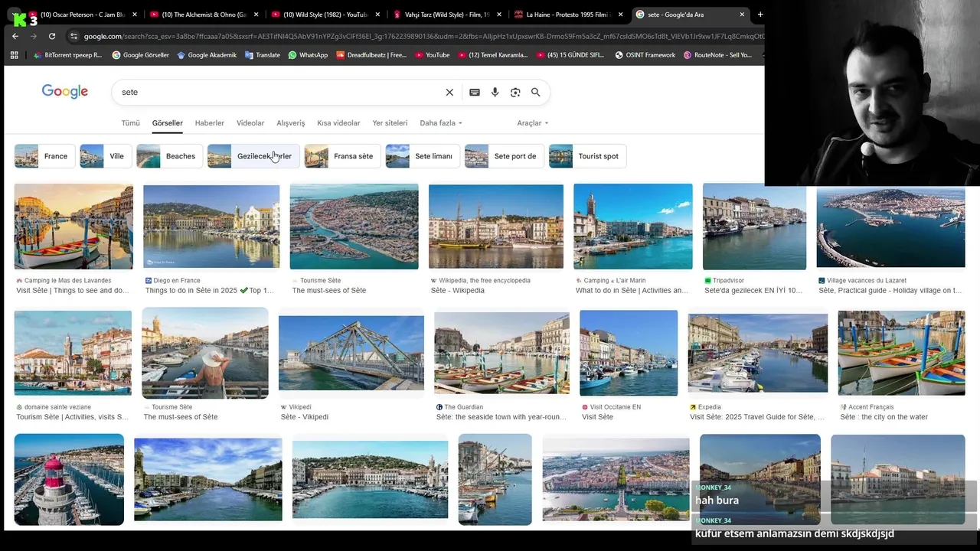Open the RouteNote bookmark

[717, 55]
